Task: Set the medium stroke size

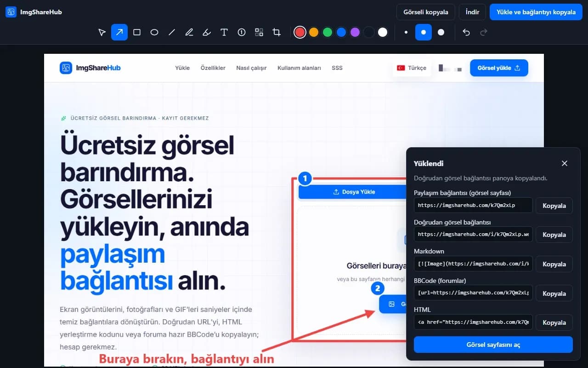Action: point(424,32)
